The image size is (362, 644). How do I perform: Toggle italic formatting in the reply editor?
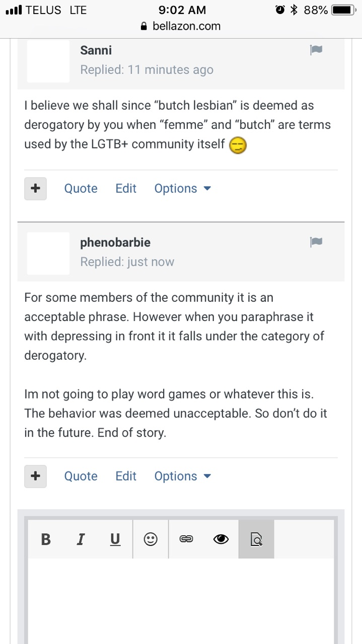(x=80, y=539)
